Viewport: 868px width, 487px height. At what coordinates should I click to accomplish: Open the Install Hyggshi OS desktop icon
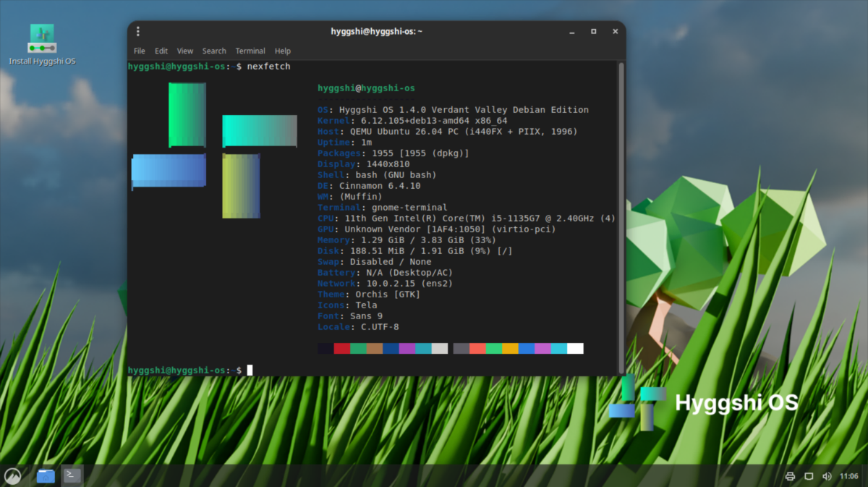pos(42,45)
